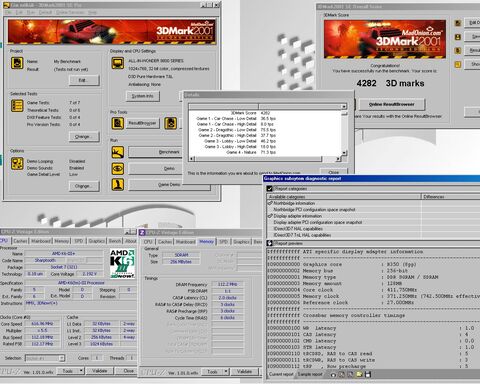Click the Details window horizontal scrollbar

(265, 159)
